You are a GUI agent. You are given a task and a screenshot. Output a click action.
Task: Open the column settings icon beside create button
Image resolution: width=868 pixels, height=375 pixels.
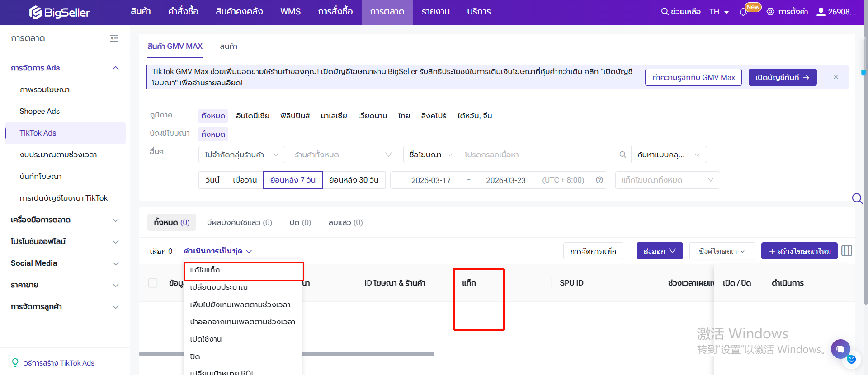[847, 251]
